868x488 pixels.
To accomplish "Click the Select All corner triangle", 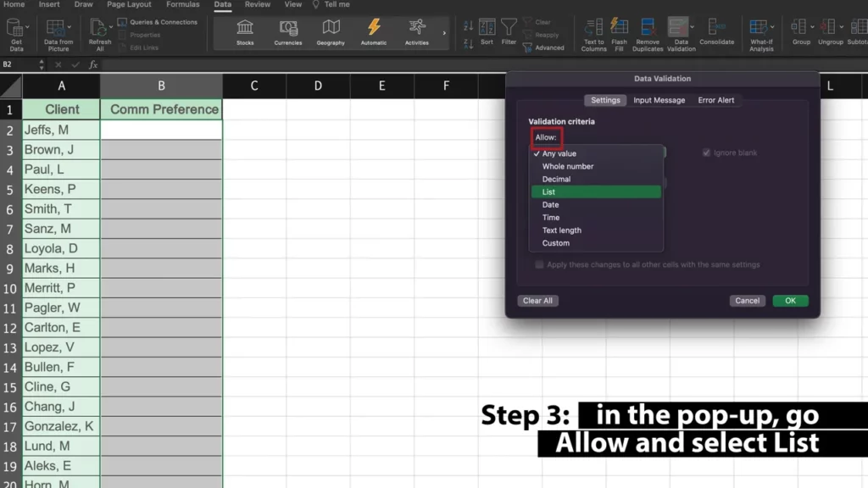I will coord(11,86).
